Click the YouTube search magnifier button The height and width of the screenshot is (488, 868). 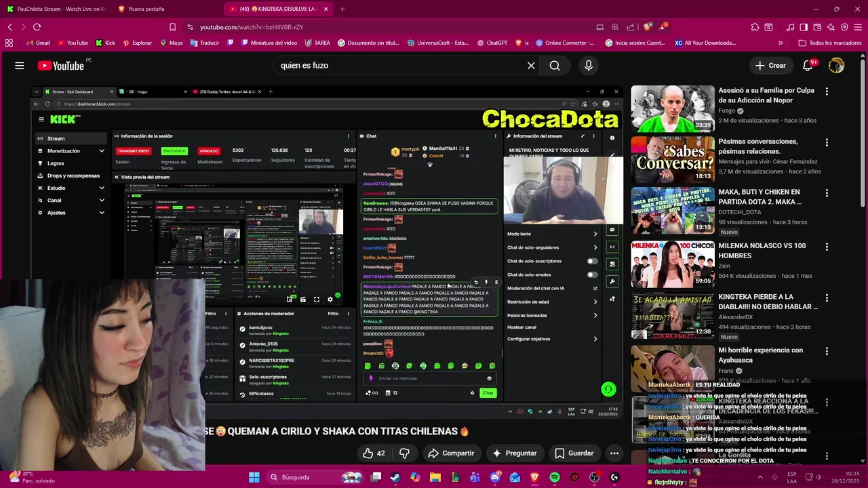(555, 66)
